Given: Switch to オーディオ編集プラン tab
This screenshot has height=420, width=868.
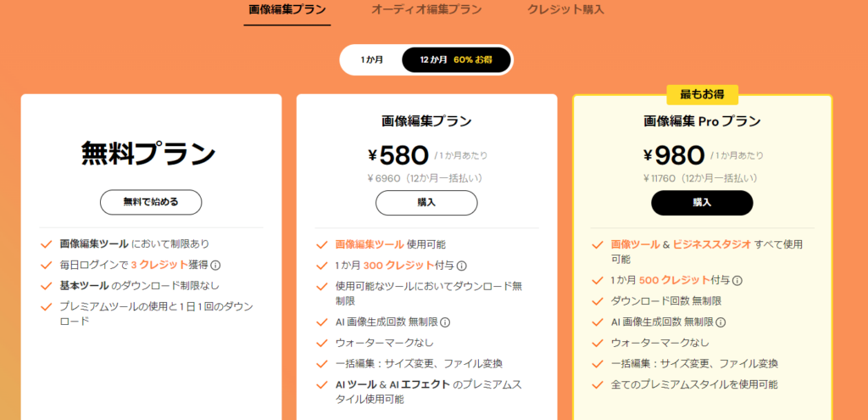Looking at the screenshot, I should [426, 9].
